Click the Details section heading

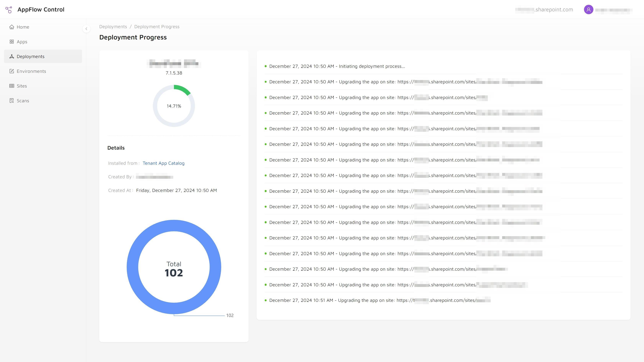pos(116,148)
